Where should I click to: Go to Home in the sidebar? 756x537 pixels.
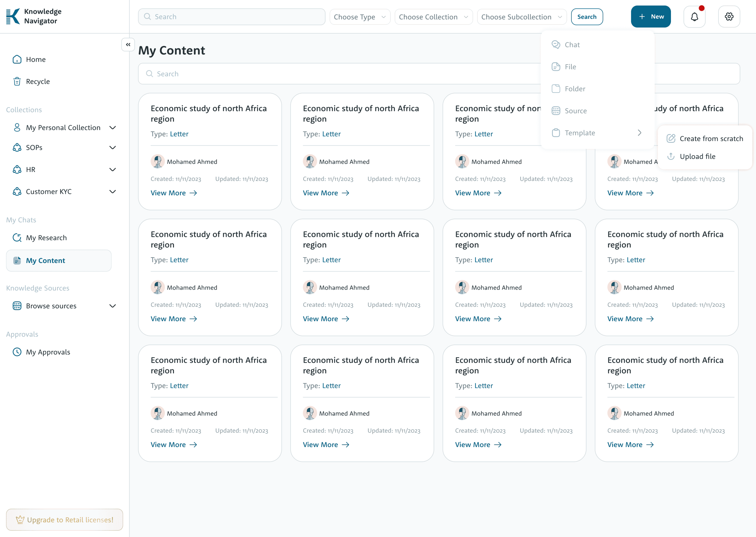pos(35,60)
